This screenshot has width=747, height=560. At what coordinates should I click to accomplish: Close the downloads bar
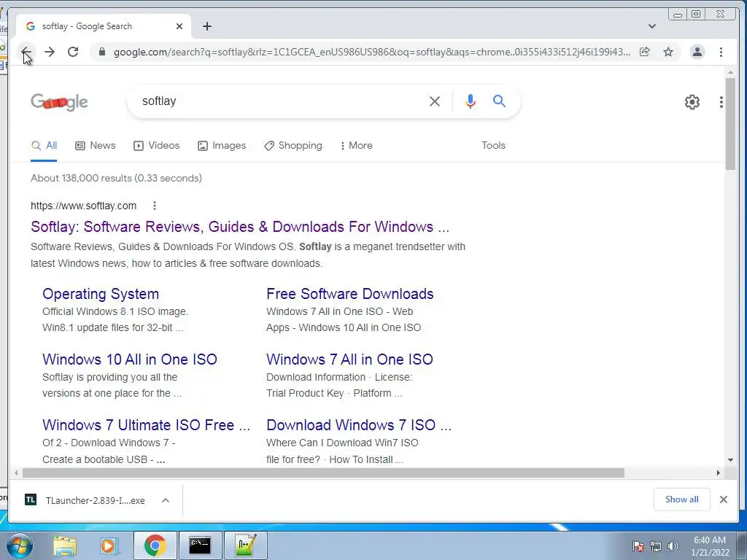pos(723,499)
